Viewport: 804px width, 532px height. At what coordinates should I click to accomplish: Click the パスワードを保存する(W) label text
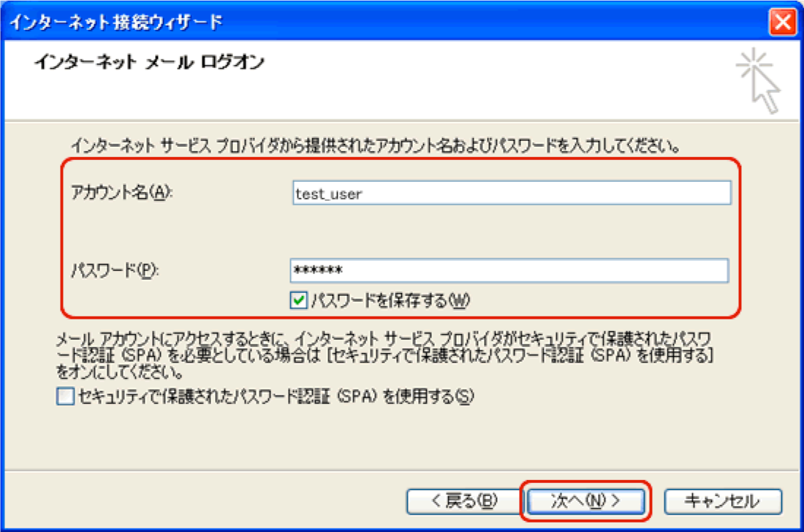pyautogui.click(x=390, y=300)
